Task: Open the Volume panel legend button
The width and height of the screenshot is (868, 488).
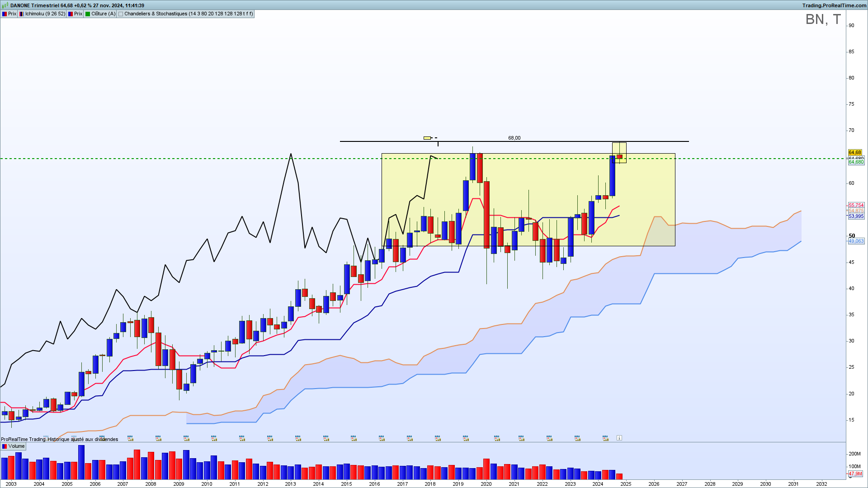Action: click(13, 446)
